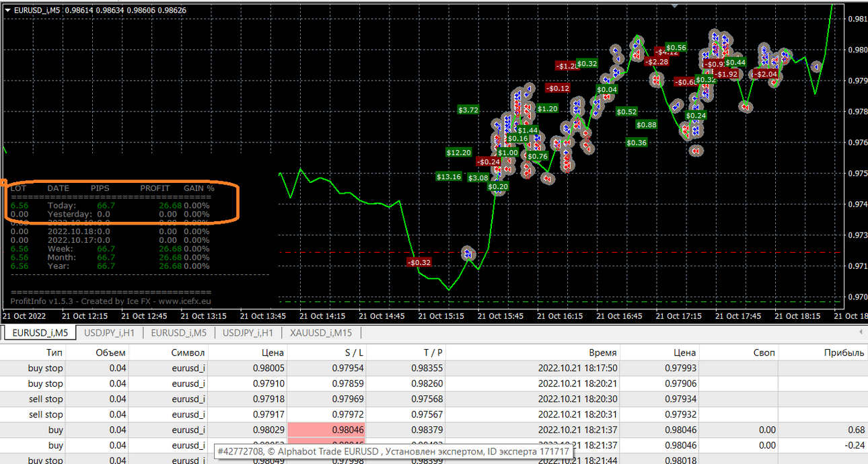868x464 pixels.
Task: Click the $1.20 profit label on chart
Action: [x=548, y=108]
